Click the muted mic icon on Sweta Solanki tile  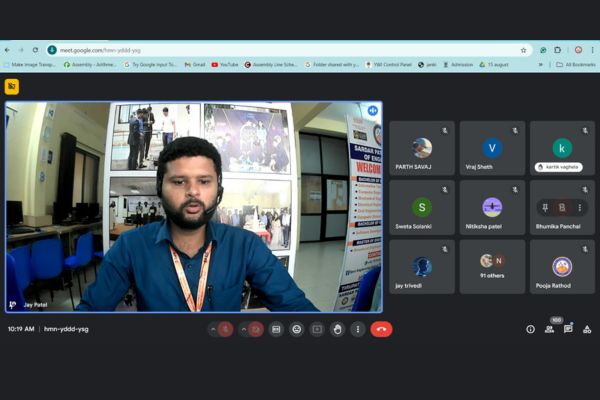point(445,190)
